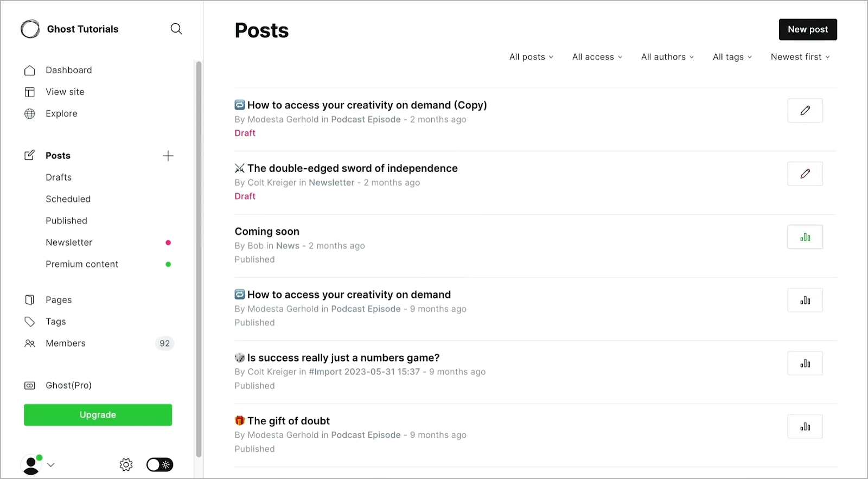Edit the double-edged sword draft post
The width and height of the screenshot is (868, 479).
[805, 174]
